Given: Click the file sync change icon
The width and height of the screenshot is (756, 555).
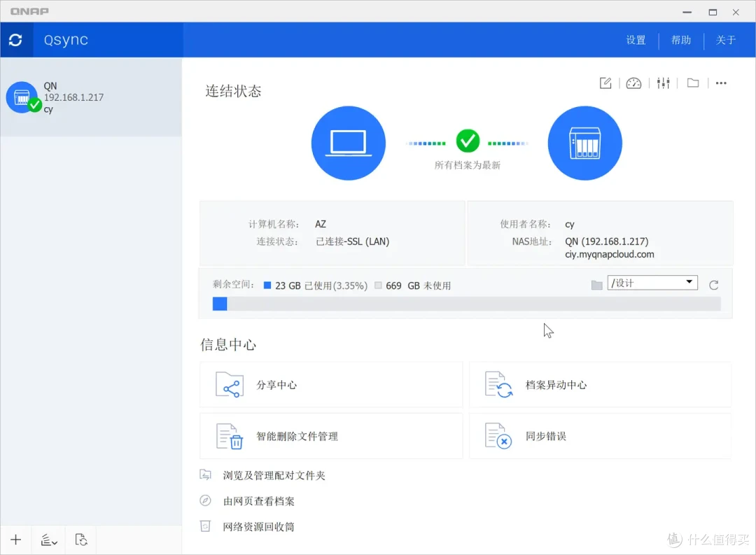Looking at the screenshot, I should click(498, 385).
